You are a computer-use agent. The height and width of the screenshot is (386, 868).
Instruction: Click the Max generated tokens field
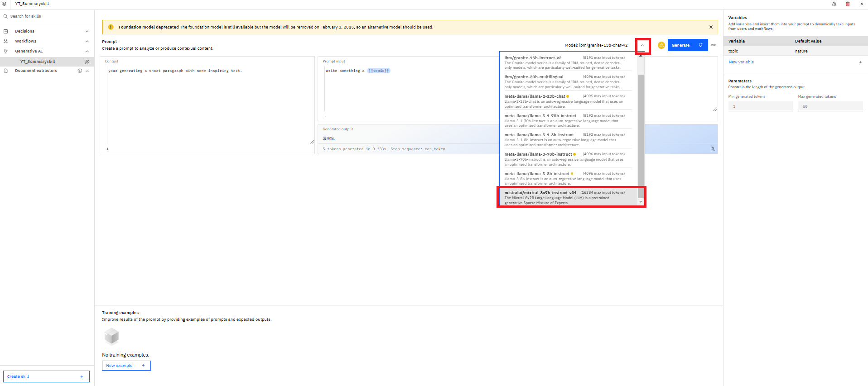[x=830, y=106]
